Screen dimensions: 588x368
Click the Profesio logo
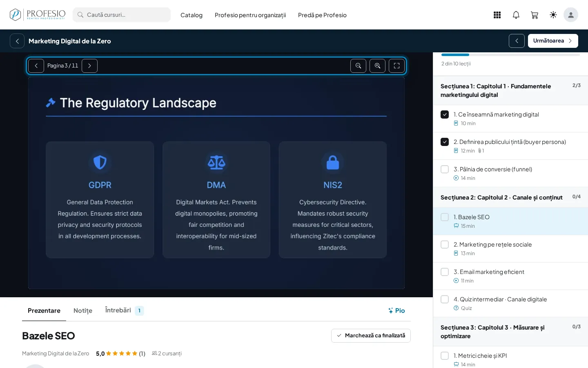(38, 15)
